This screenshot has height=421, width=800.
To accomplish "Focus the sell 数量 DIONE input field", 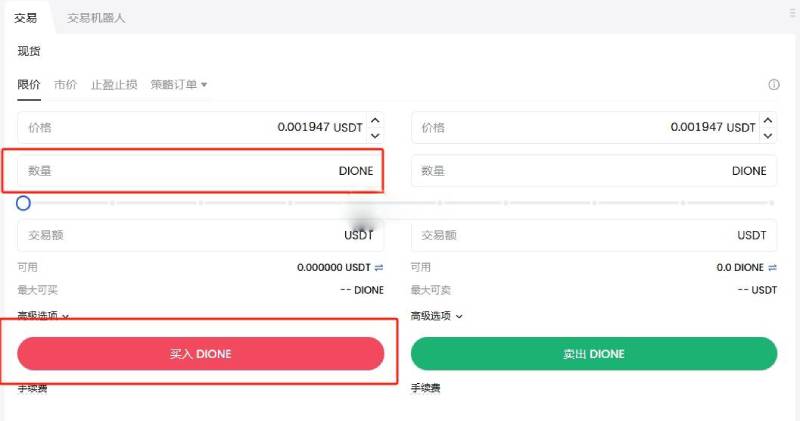I will [x=594, y=171].
